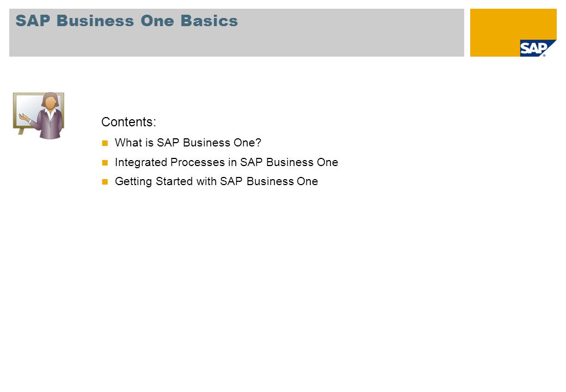This screenshot has width=566, height=392.
Task: Select the presenter woman clipart icon
Action: pyautogui.click(x=39, y=115)
